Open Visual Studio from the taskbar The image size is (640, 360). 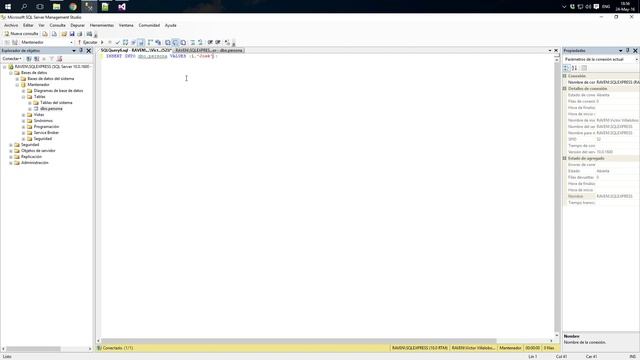pyautogui.click(x=122, y=7)
